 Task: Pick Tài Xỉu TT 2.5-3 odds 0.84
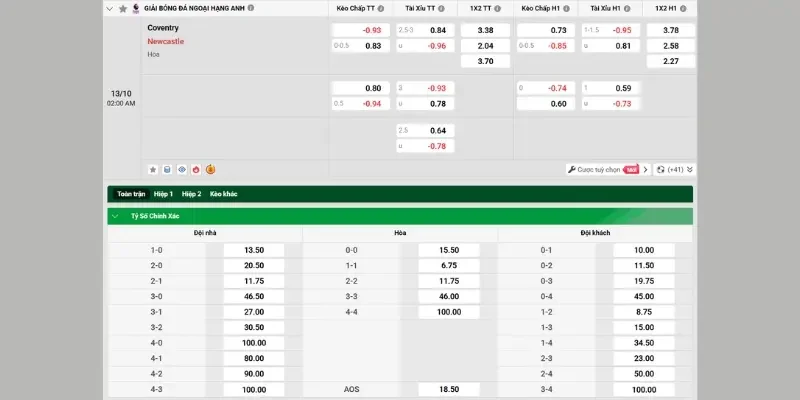[426, 30]
